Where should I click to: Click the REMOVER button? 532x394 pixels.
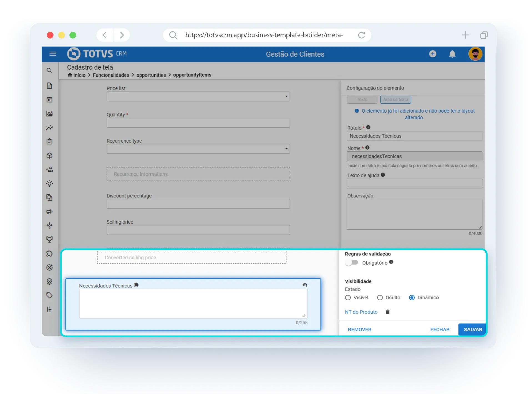pyautogui.click(x=359, y=329)
